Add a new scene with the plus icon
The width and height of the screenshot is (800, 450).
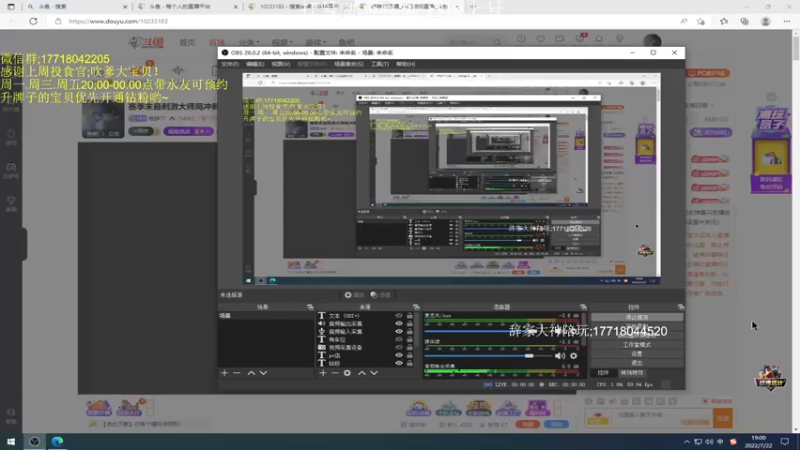[224, 373]
